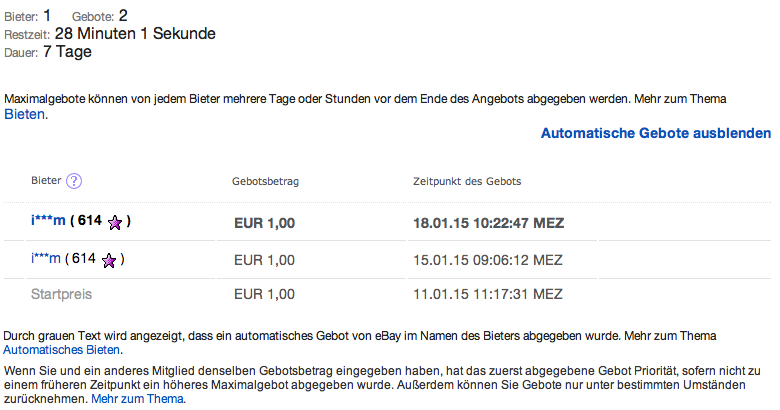
Task: Open bidder i***m in the 15.01.15 row
Action: pos(47,259)
